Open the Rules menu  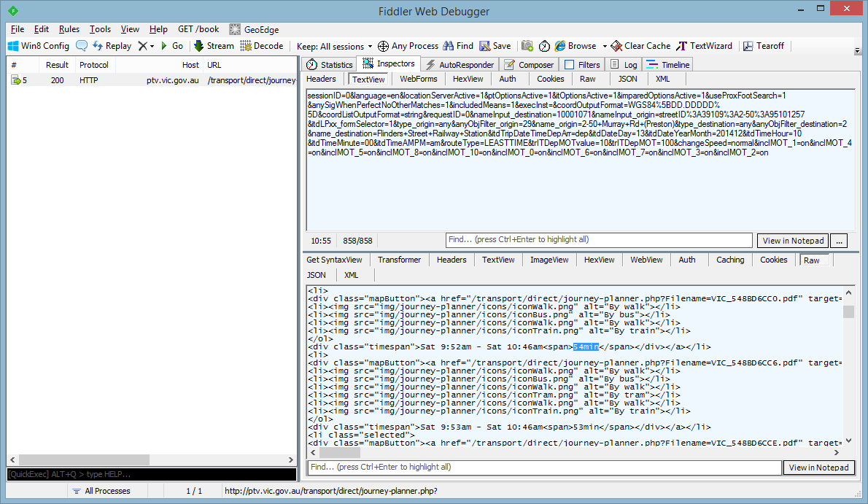(x=69, y=29)
